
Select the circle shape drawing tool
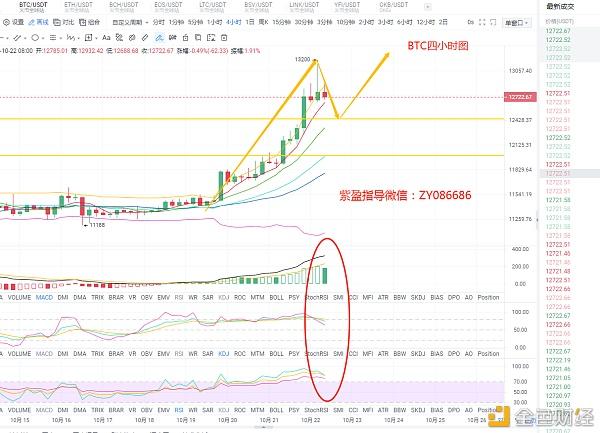[x=35, y=37]
